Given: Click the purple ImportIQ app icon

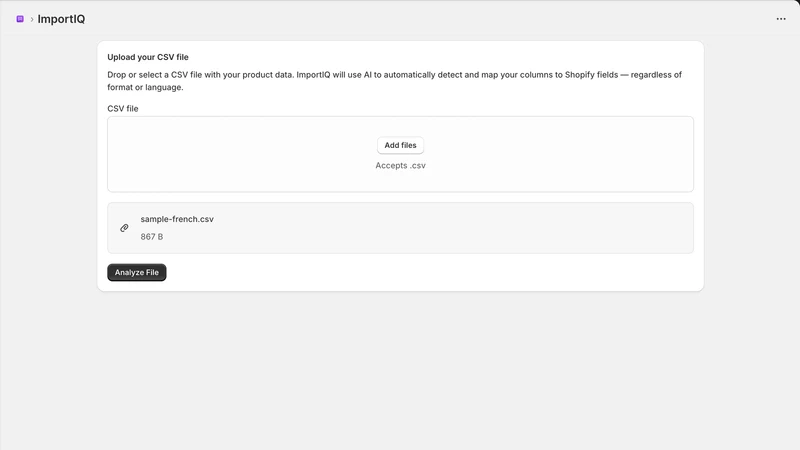Looking at the screenshot, I should click(x=20, y=19).
